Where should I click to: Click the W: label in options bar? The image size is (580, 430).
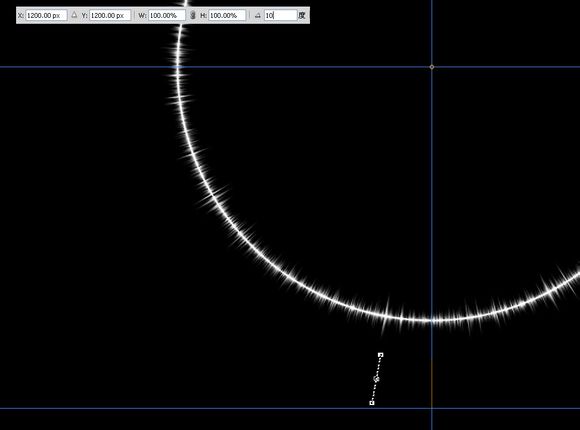(142, 16)
